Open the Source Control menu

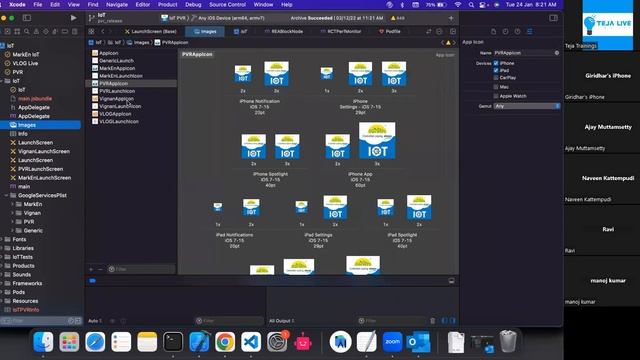tap(227, 4)
